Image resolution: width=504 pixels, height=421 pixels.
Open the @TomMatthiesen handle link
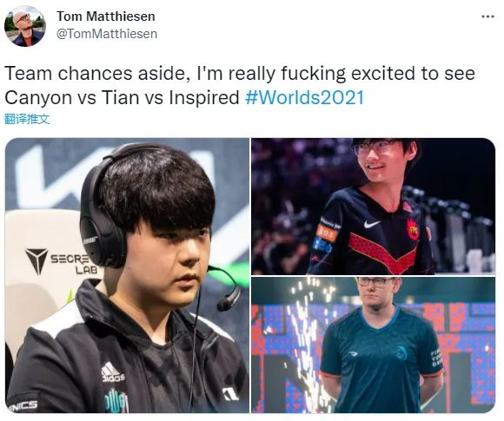click(107, 34)
